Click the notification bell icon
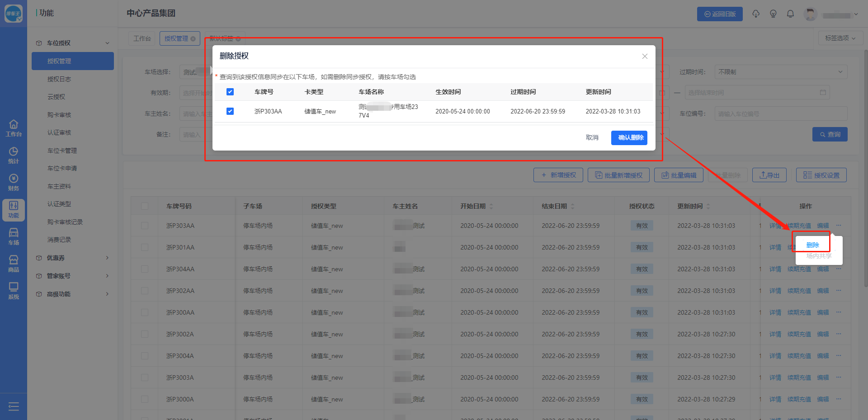The width and height of the screenshot is (868, 420). pos(790,14)
